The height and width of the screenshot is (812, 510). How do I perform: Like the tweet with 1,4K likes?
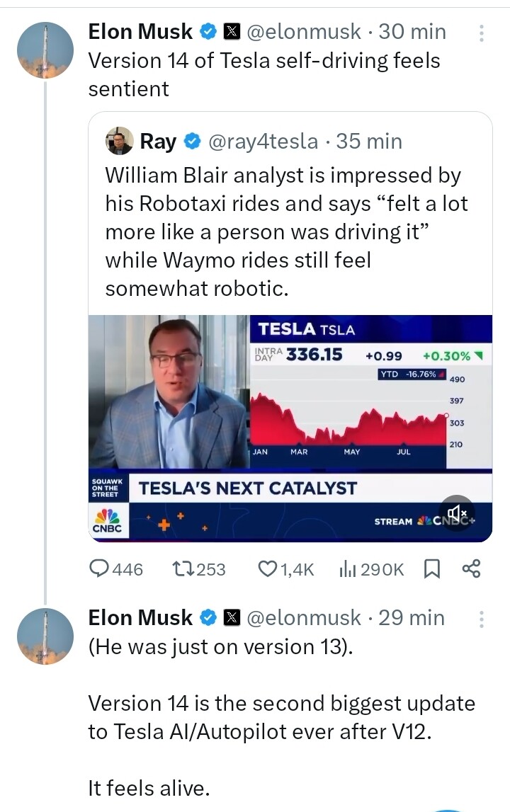[x=267, y=568]
